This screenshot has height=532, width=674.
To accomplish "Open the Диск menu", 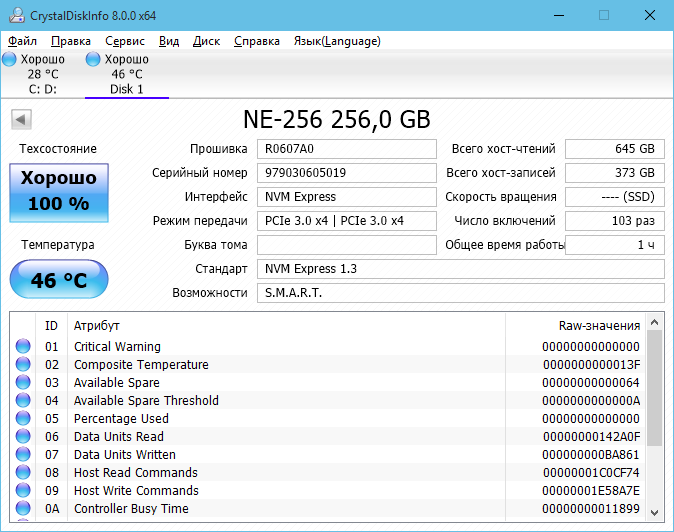I will pyautogui.click(x=206, y=41).
